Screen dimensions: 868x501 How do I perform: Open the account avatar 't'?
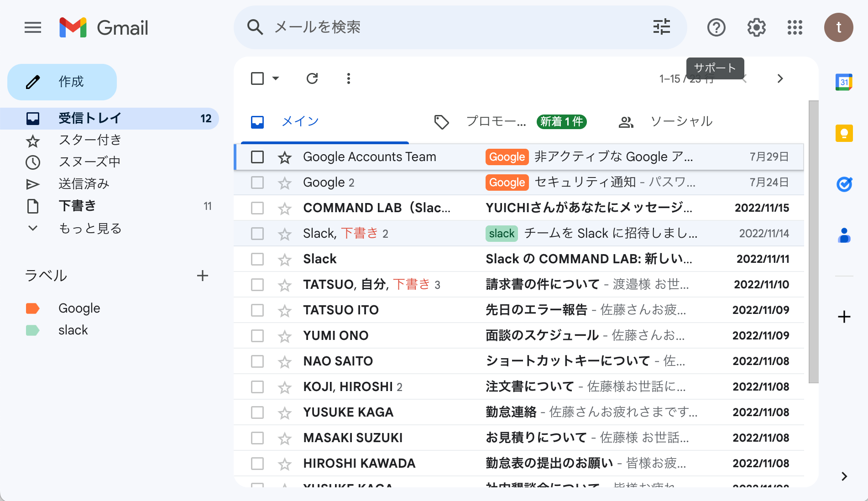839,27
